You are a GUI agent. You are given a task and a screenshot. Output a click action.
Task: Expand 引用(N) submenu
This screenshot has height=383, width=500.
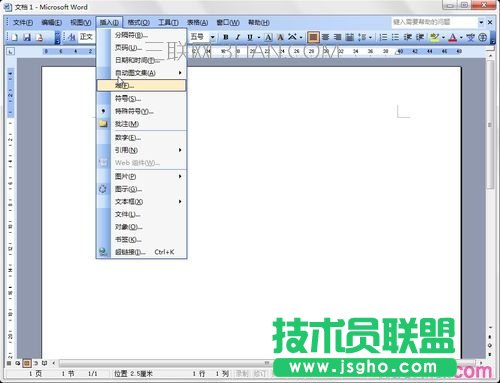(141, 150)
